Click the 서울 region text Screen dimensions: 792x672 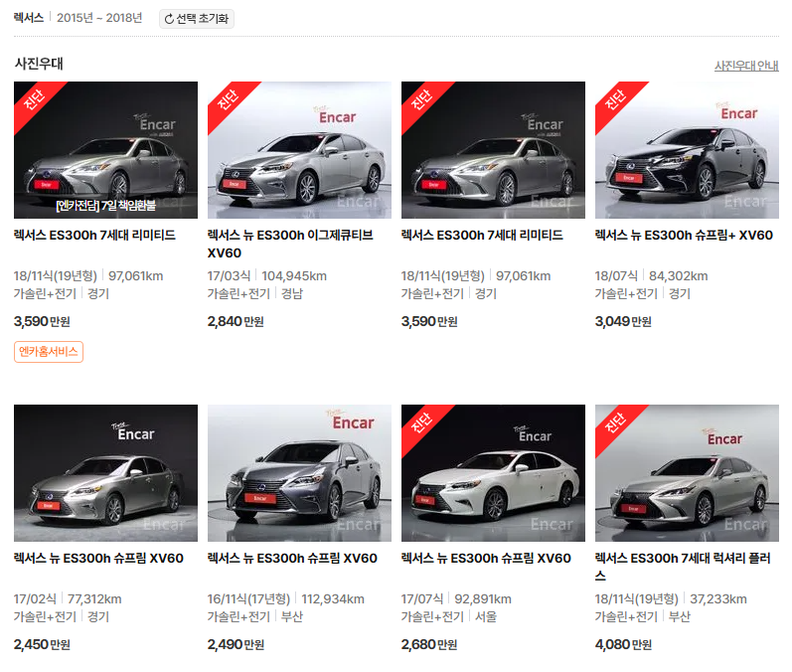486,617
